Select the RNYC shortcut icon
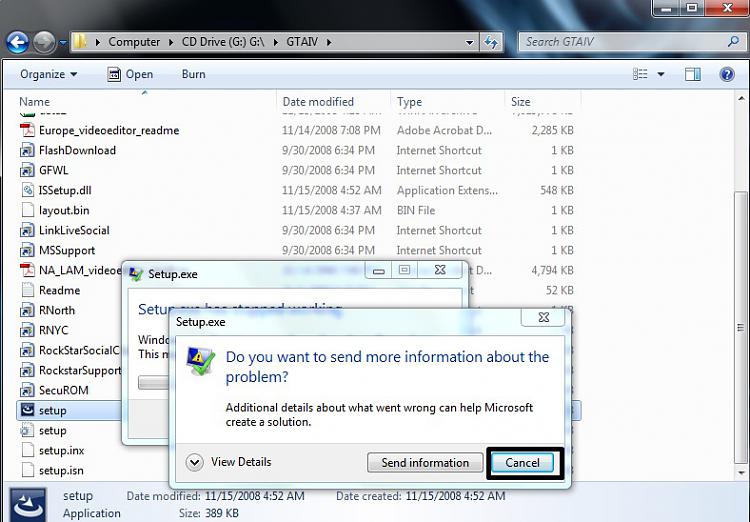Screen dimensions: 750x522 pyautogui.click(x=28, y=330)
